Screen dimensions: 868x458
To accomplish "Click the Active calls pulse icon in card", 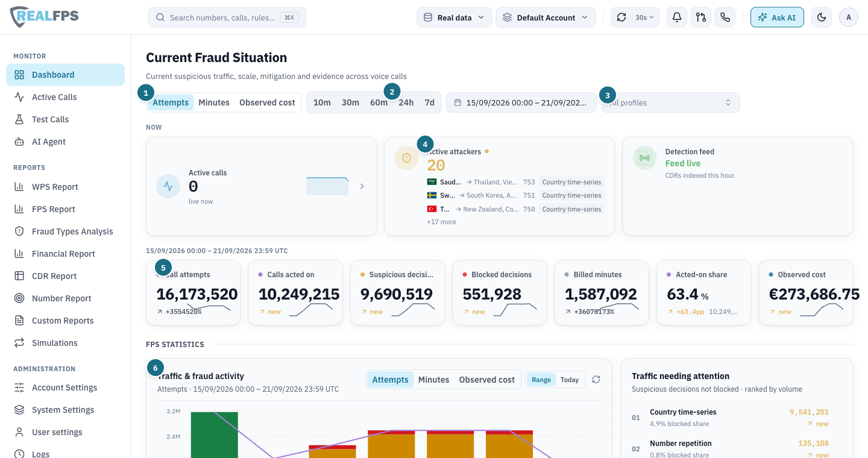I will (x=168, y=186).
